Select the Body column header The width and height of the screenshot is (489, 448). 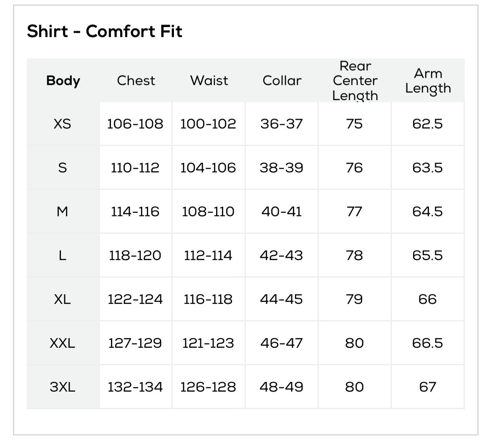point(63,81)
